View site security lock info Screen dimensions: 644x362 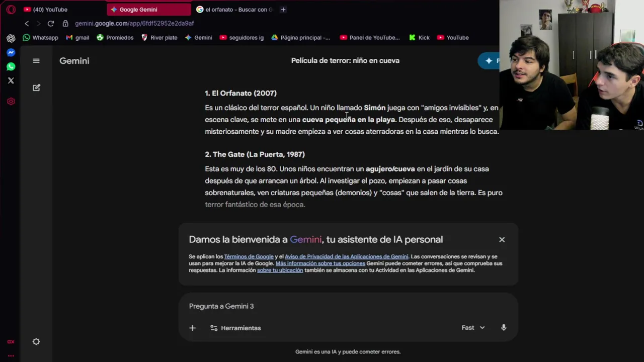[65, 23]
